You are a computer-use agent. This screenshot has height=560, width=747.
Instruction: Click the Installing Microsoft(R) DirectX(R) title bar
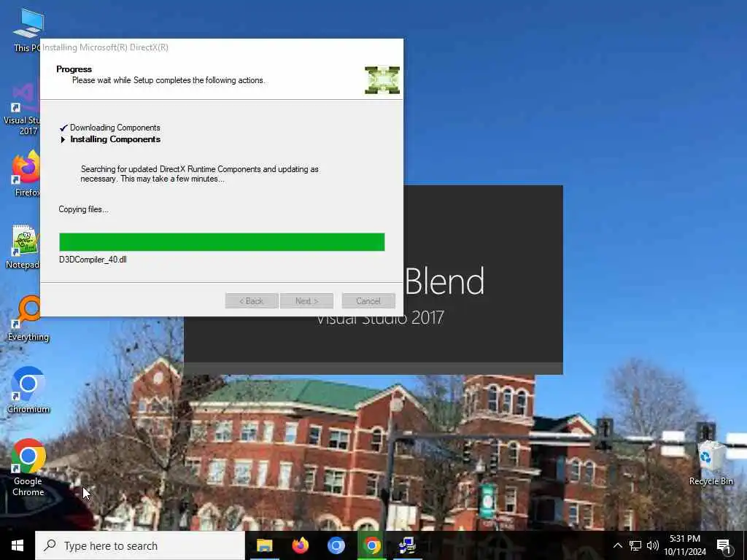[x=222, y=47]
